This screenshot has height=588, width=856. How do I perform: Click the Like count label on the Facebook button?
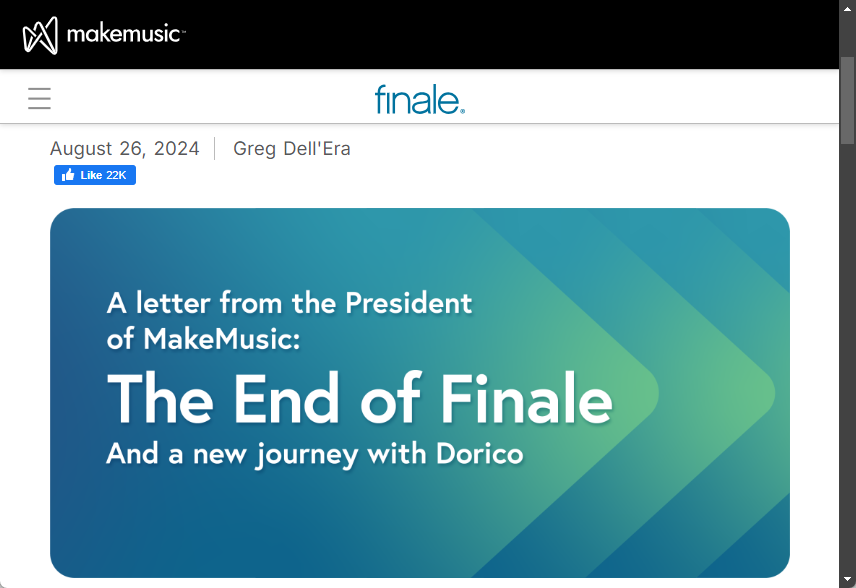(x=104, y=175)
